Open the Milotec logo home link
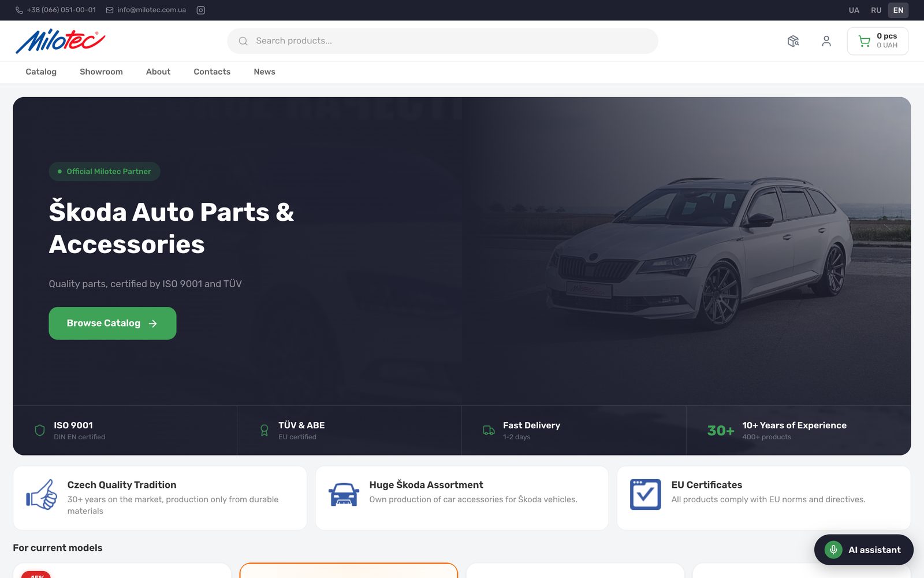 60,41
